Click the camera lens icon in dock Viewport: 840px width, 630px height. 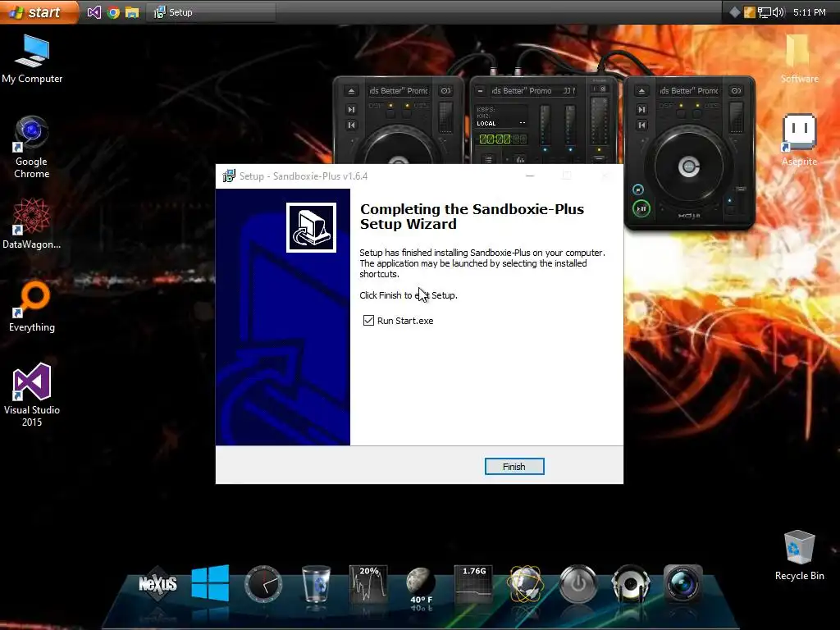point(683,583)
